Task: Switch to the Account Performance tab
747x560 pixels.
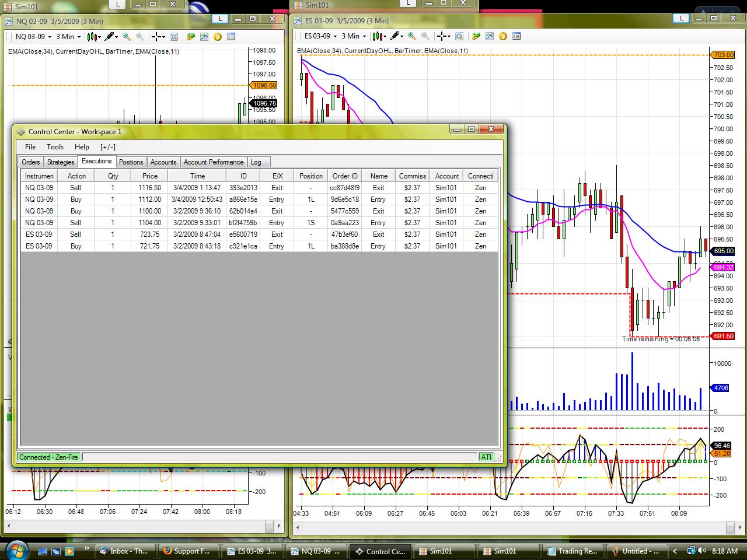Action: click(x=213, y=162)
